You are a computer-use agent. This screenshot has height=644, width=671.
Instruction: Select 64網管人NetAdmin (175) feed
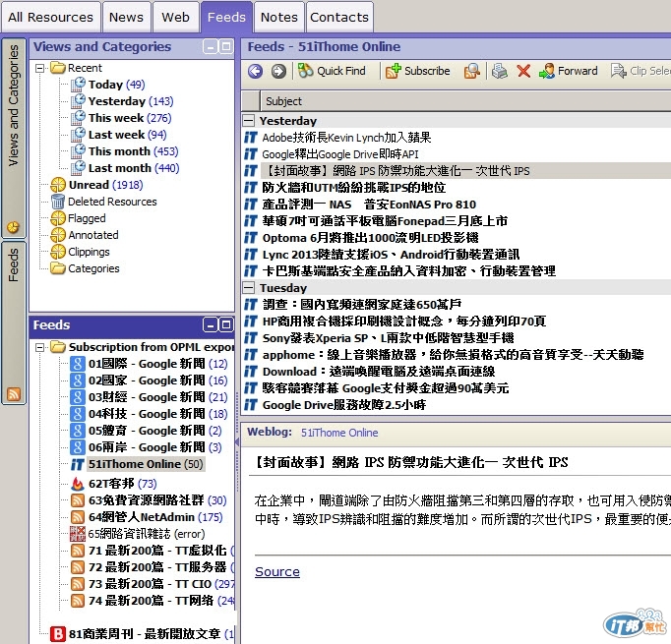tap(155, 517)
